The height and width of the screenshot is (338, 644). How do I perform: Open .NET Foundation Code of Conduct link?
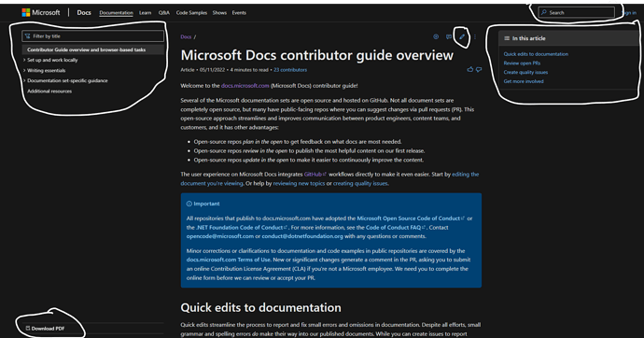[x=242, y=228]
